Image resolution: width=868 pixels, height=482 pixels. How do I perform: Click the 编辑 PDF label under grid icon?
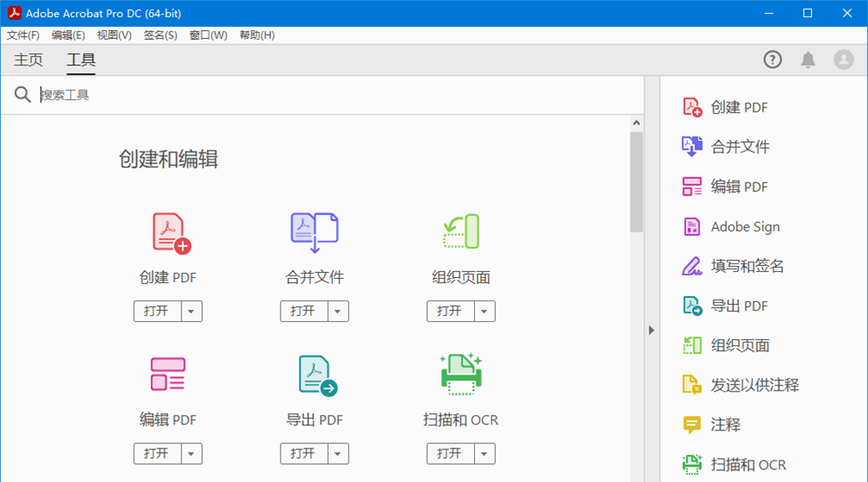point(168,420)
